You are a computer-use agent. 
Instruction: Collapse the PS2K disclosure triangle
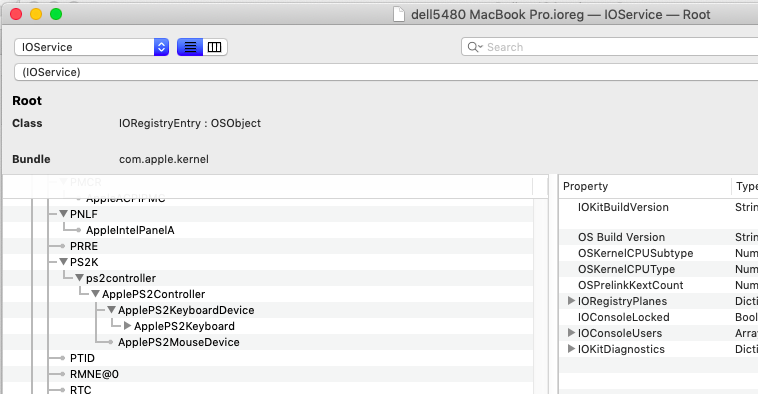click(63, 262)
